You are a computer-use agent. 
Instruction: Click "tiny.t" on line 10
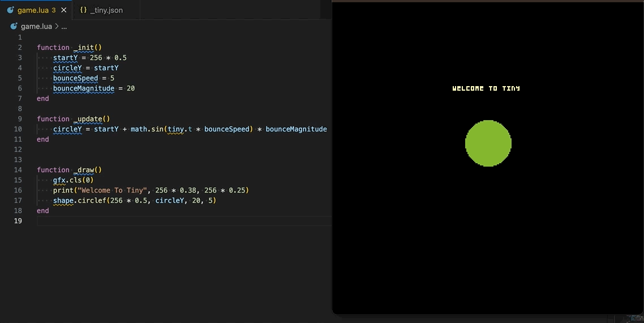click(x=179, y=129)
